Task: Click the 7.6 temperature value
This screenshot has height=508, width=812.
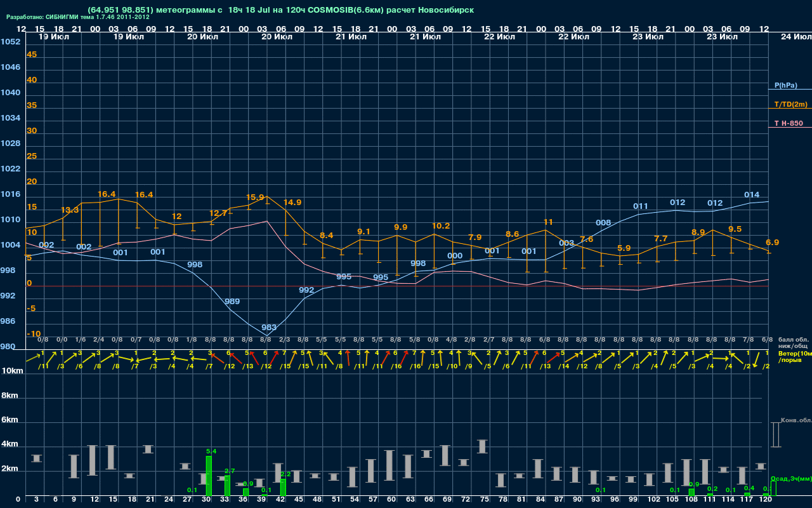Action: [x=587, y=239]
